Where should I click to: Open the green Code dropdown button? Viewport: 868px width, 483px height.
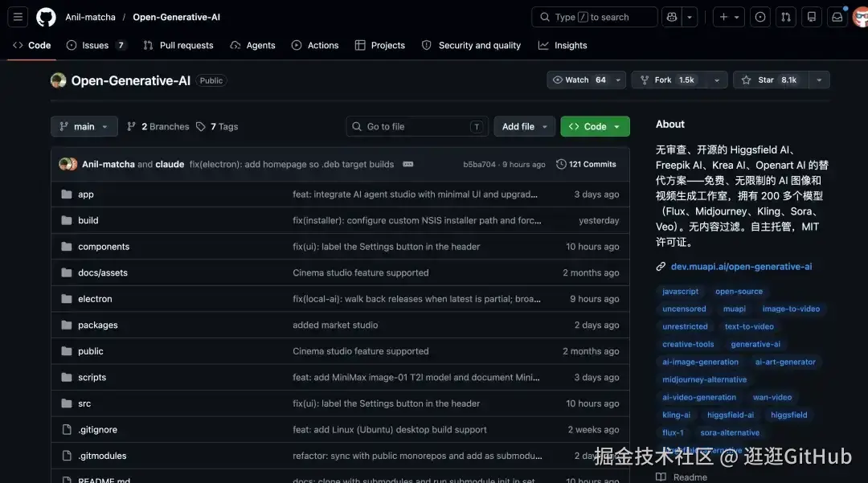click(x=595, y=127)
